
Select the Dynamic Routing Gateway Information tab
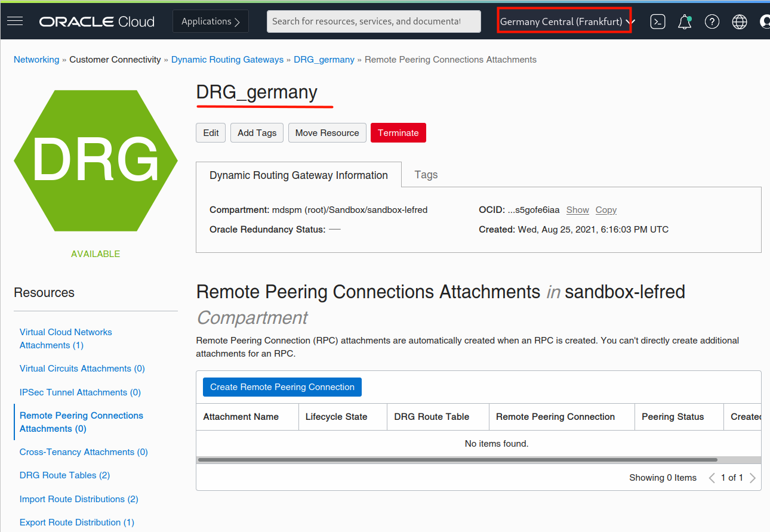[298, 175]
